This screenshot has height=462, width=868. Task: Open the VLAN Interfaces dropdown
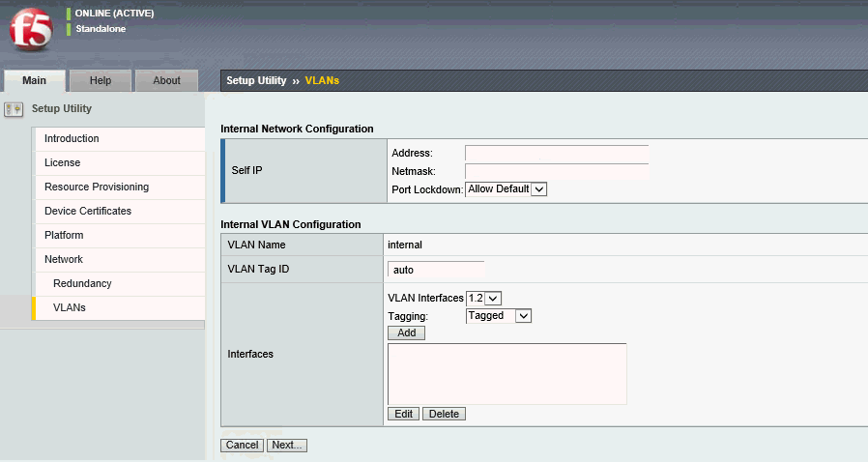pyautogui.click(x=483, y=298)
